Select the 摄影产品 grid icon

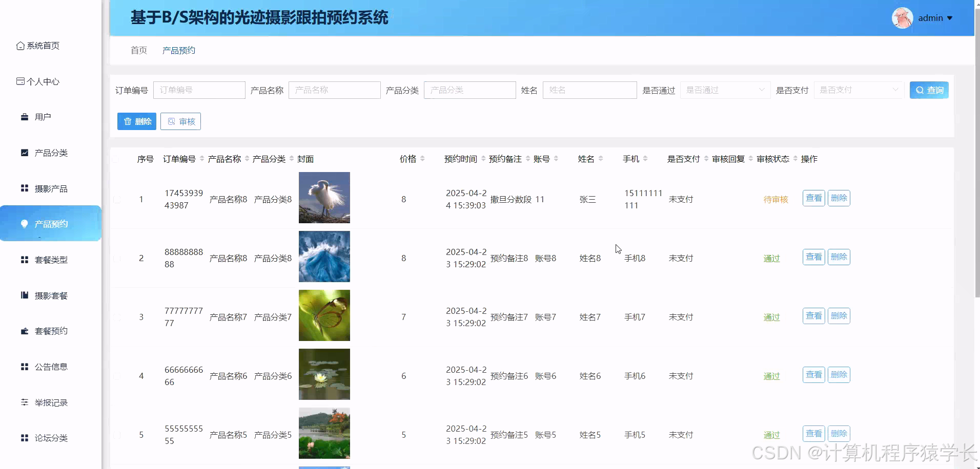pos(24,188)
